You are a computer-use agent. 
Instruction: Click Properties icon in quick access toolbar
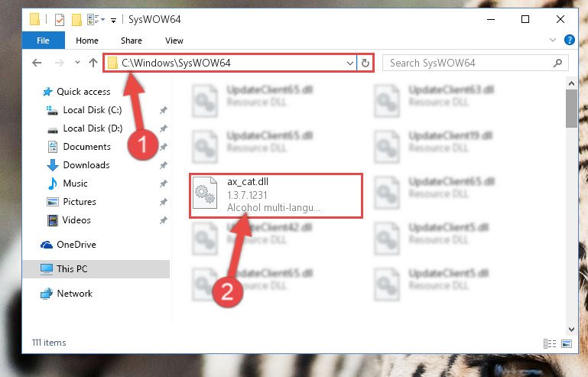click(x=59, y=20)
